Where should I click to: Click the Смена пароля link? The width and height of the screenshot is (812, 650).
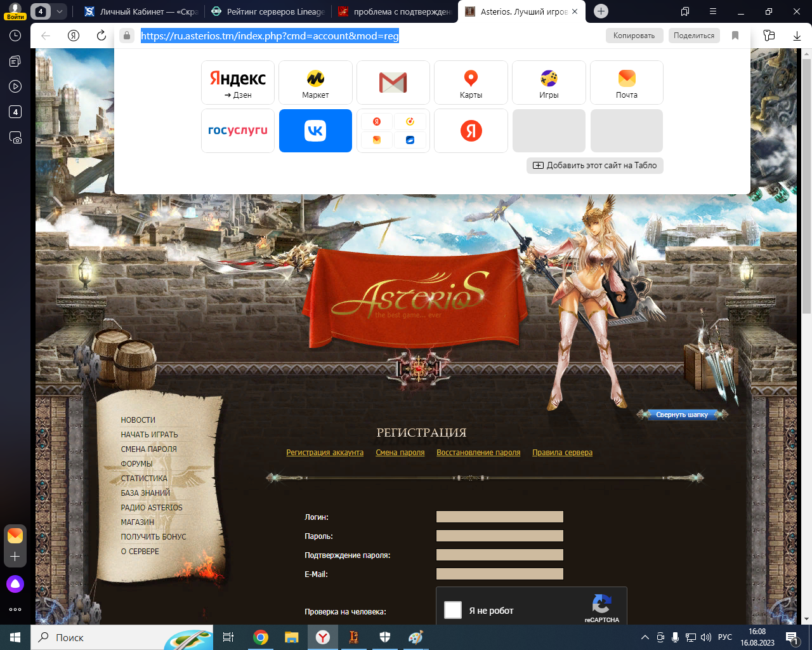point(400,453)
